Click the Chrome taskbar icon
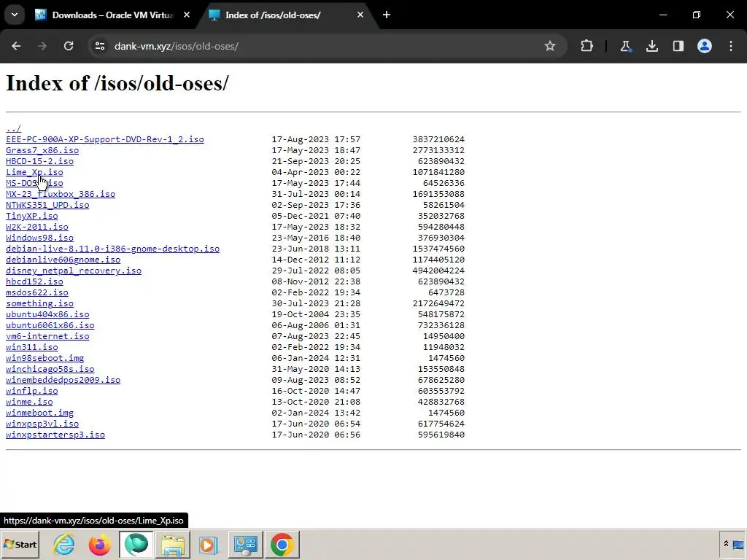747x560 pixels. pos(282,544)
